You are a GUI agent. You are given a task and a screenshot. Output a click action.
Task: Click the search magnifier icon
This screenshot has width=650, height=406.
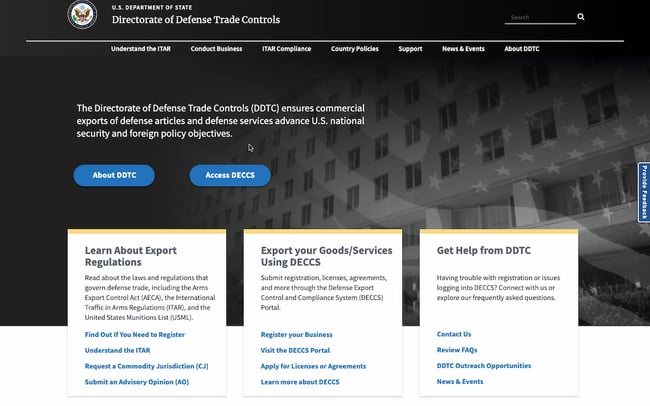pos(581,17)
